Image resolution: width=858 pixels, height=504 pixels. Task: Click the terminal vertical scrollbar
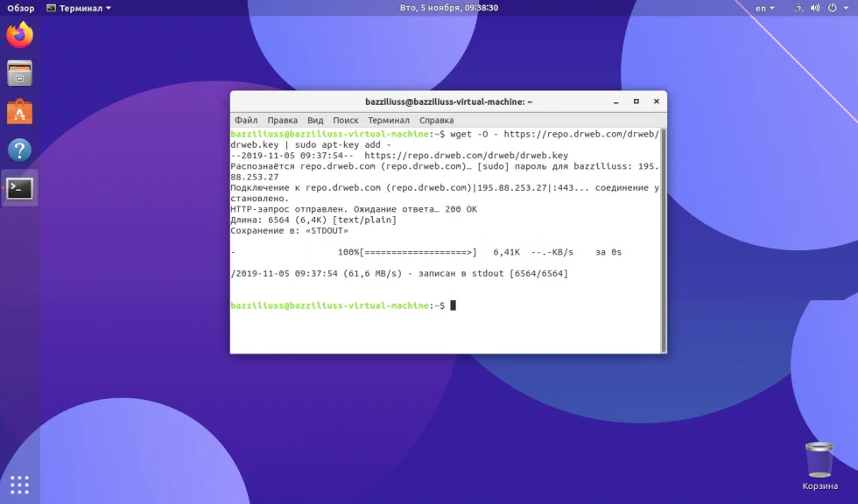pos(663,236)
